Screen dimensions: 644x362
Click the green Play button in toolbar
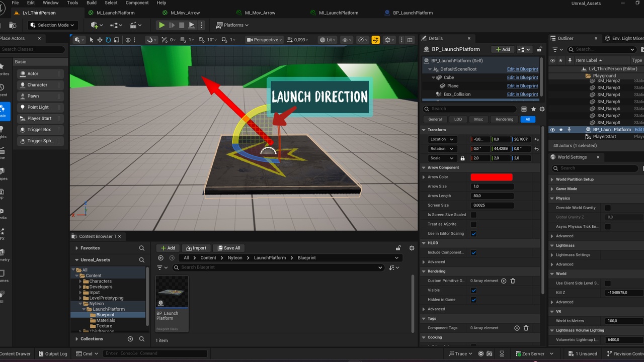pos(162,25)
